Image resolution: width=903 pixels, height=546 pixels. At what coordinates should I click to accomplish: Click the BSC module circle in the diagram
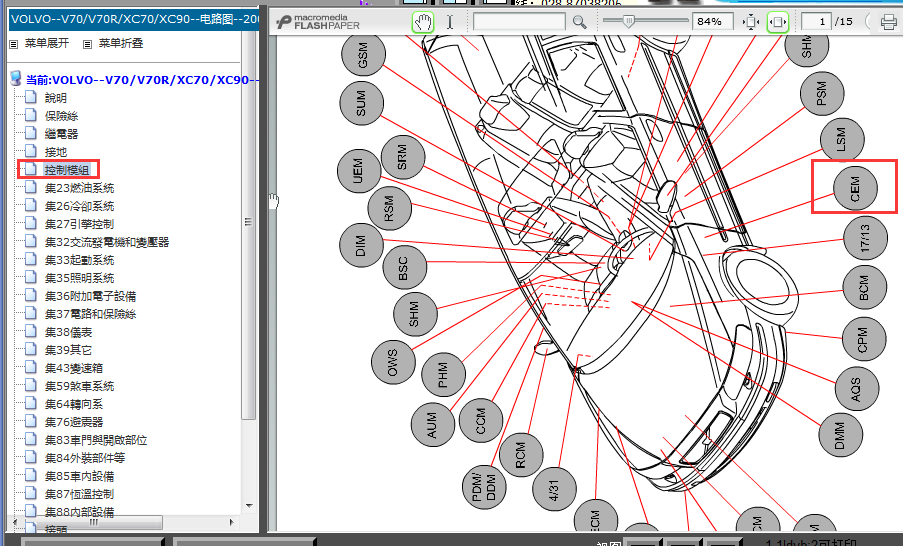[404, 267]
